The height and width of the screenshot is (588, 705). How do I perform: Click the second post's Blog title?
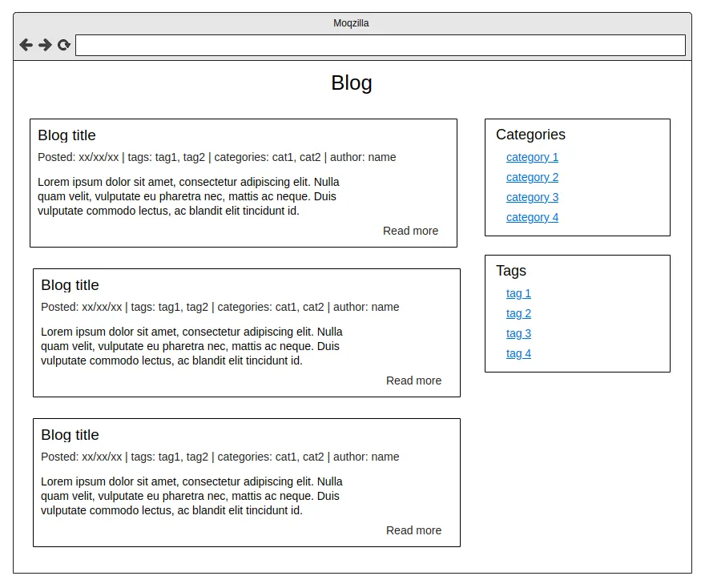tap(70, 285)
